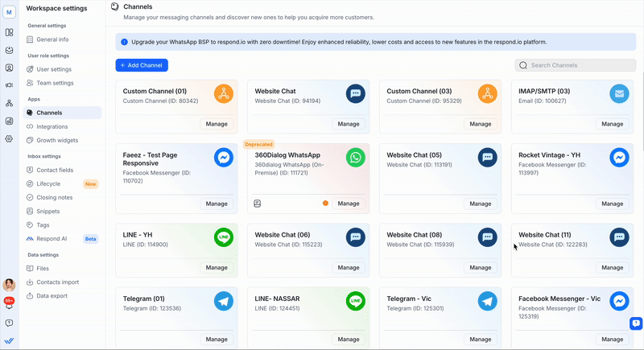Viewport: 644px width, 350px height.
Task: Click the Settings gear icon in left rail
Action: [x=9, y=138]
